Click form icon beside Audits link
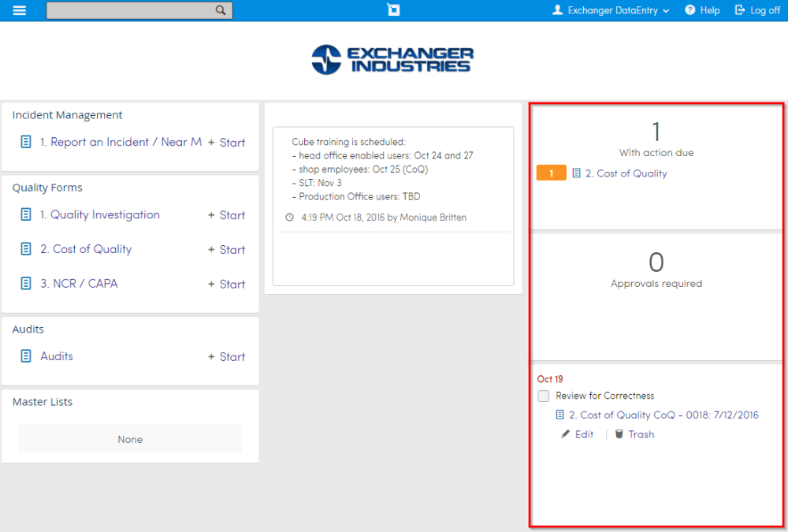Image resolution: width=788 pixels, height=532 pixels. click(26, 356)
